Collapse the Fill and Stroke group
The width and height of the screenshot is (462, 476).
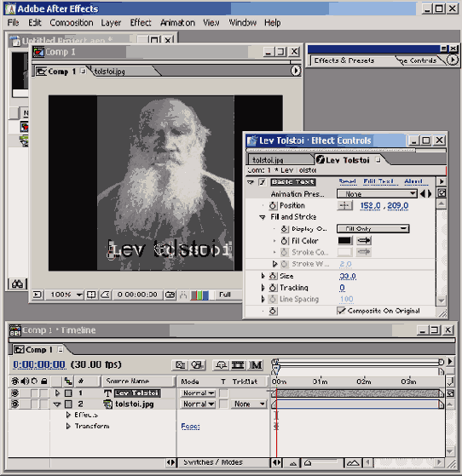[263, 217]
